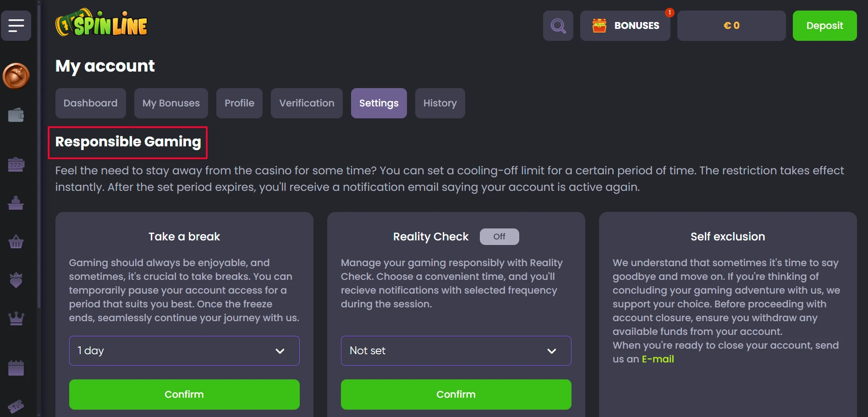Open the wallet icon in the sidebar
Image resolution: width=868 pixels, height=417 pixels.
coord(16,115)
